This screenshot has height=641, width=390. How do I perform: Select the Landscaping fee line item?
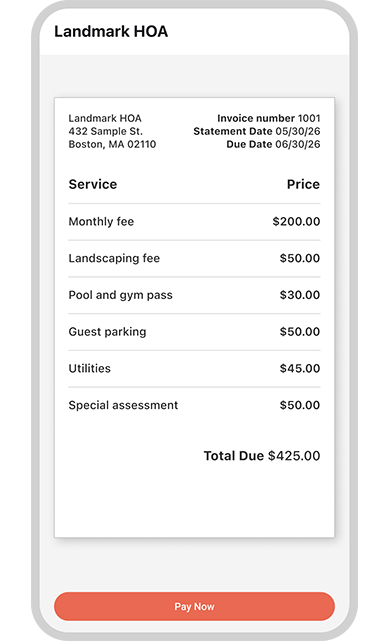point(194,258)
